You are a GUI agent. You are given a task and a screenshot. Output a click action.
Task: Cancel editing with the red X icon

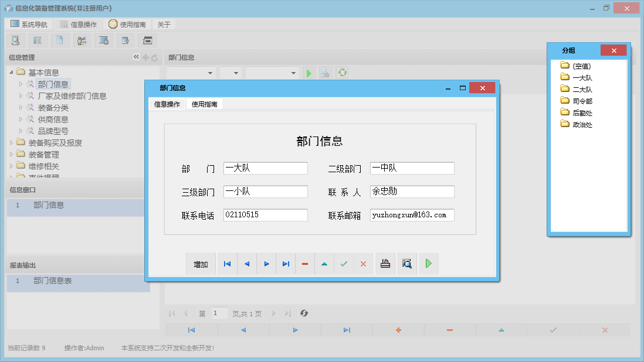click(x=363, y=264)
